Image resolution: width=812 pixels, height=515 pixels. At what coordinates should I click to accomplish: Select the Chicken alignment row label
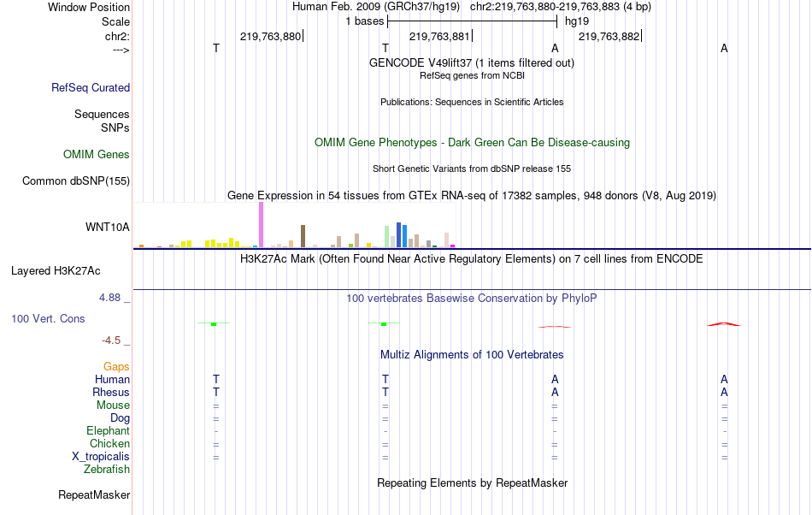coord(109,443)
